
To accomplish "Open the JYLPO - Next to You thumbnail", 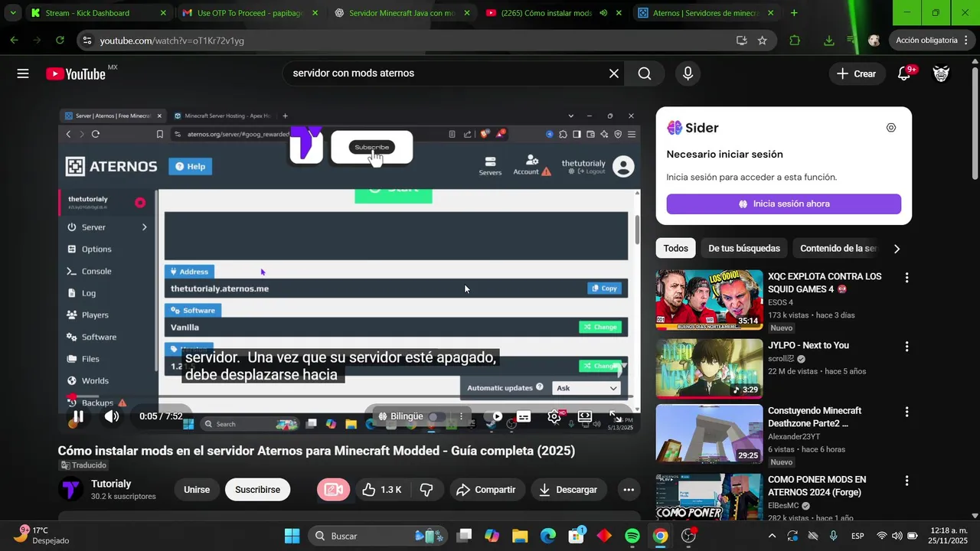I will 709,369.
